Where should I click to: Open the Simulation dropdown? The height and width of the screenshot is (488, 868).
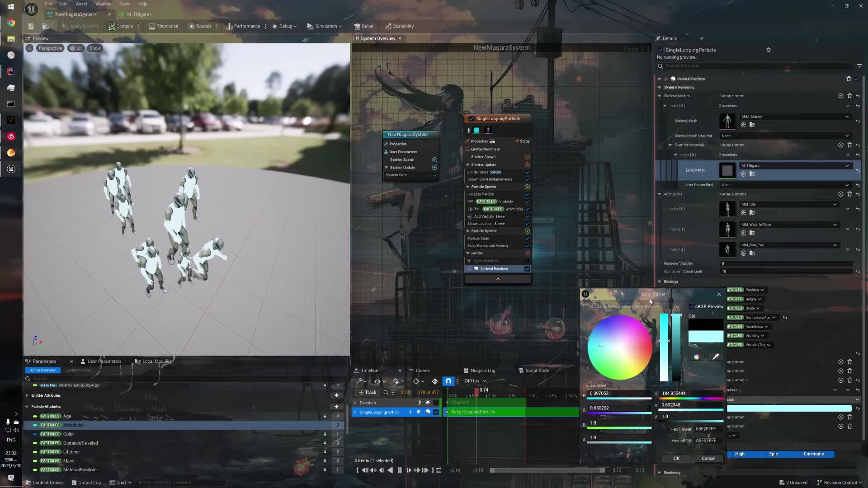click(x=325, y=26)
